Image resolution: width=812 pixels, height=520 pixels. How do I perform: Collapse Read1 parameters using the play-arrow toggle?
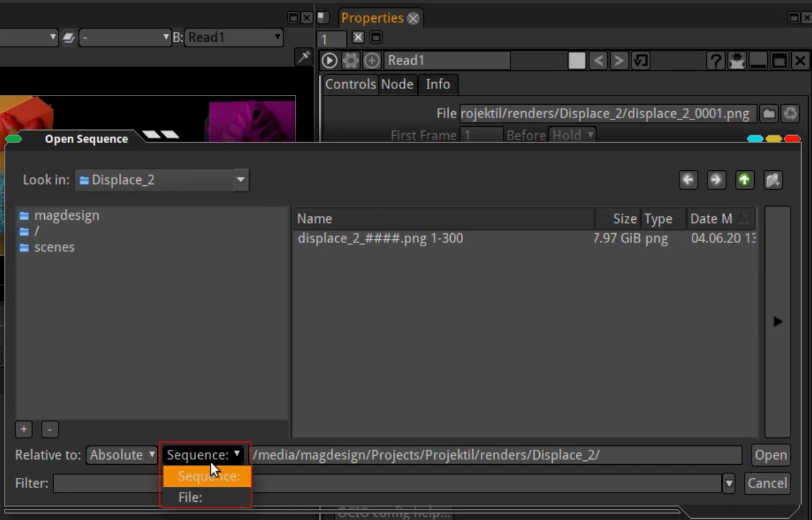pyautogui.click(x=330, y=60)
